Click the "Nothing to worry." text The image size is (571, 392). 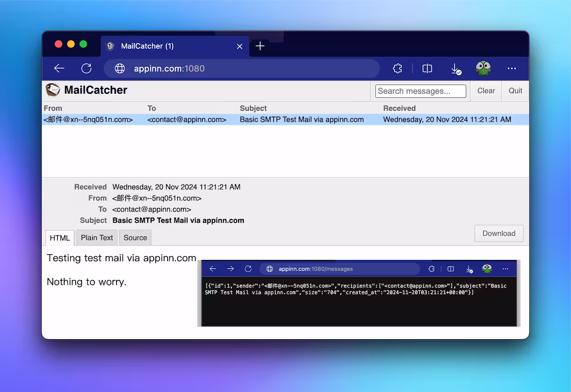click(x=87, y=282)
